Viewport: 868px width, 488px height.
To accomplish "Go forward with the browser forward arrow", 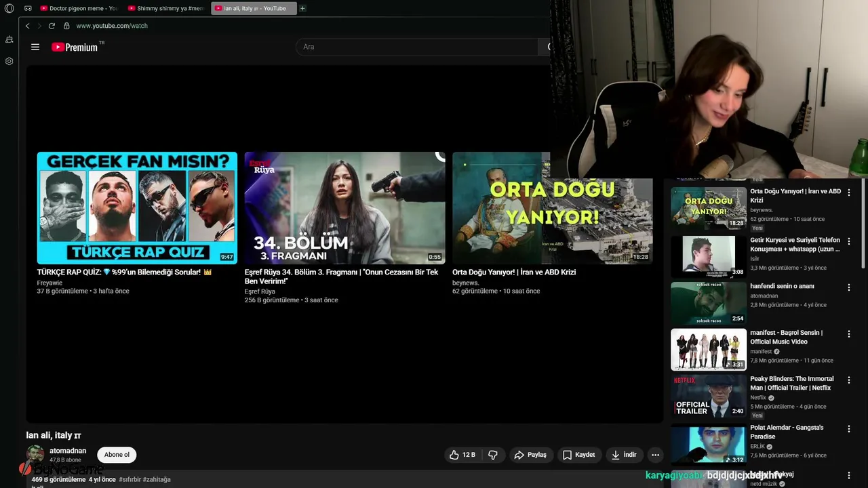I will point(39,26).
